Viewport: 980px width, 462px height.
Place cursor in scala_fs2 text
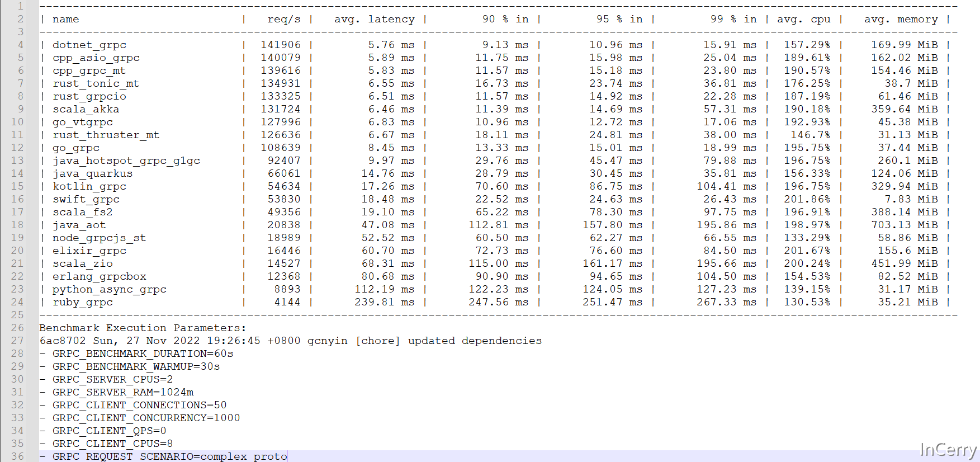click(83, 212)
